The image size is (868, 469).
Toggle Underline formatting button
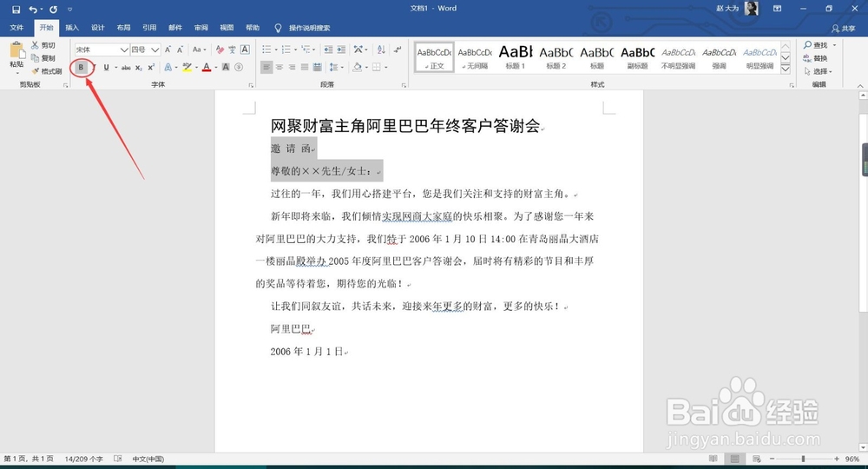[106, 68]
